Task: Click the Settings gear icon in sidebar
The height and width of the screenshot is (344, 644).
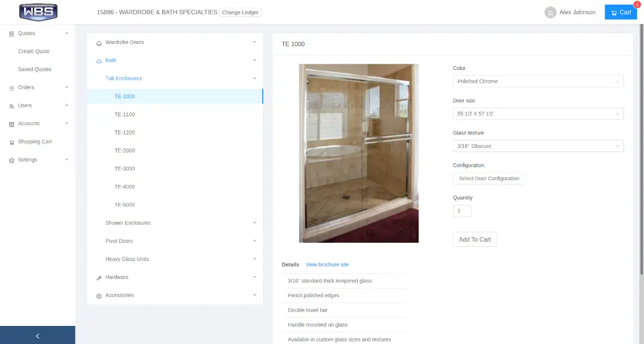Action: point(12,160)
